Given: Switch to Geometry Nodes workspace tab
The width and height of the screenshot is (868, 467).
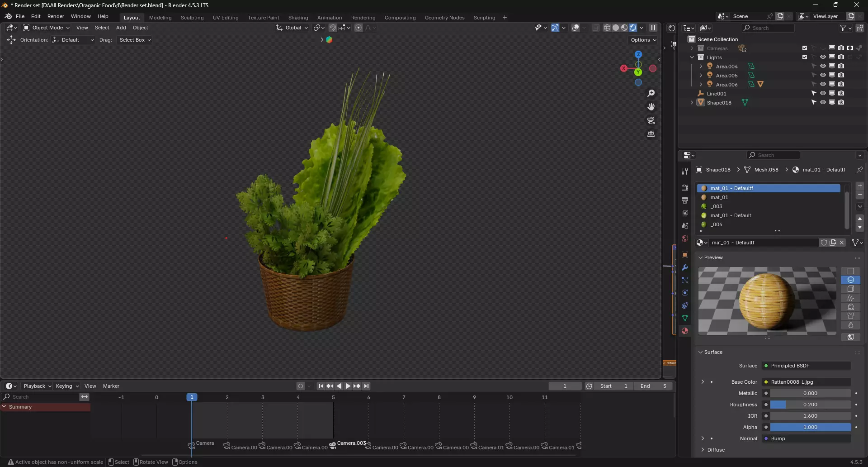Looking at the screenshot, I should (x=444, y=18).
